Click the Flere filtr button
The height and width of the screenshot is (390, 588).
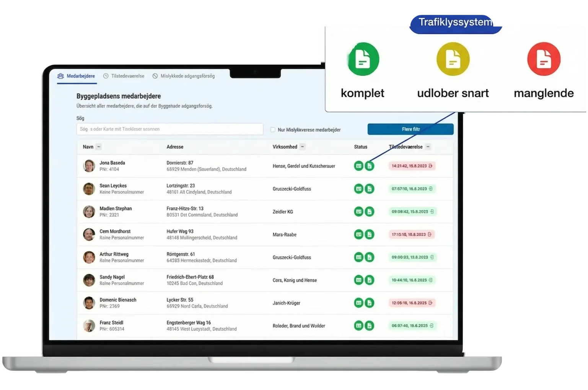tap(410, 129)
